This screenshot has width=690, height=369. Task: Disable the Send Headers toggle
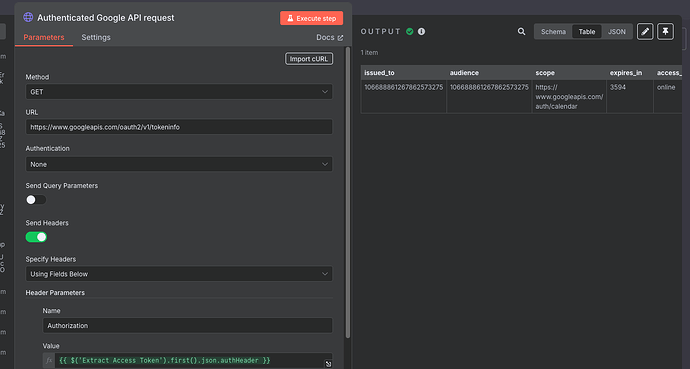pos(36,237)
